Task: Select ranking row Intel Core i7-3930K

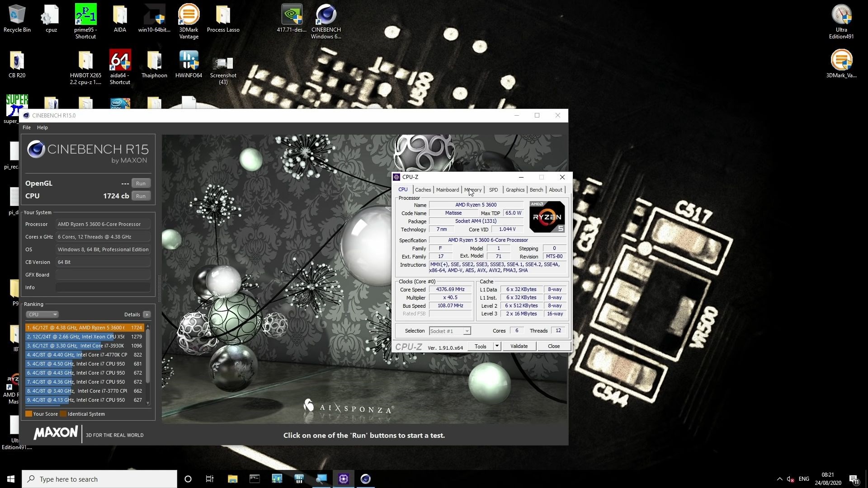Action: pos(85,346)
